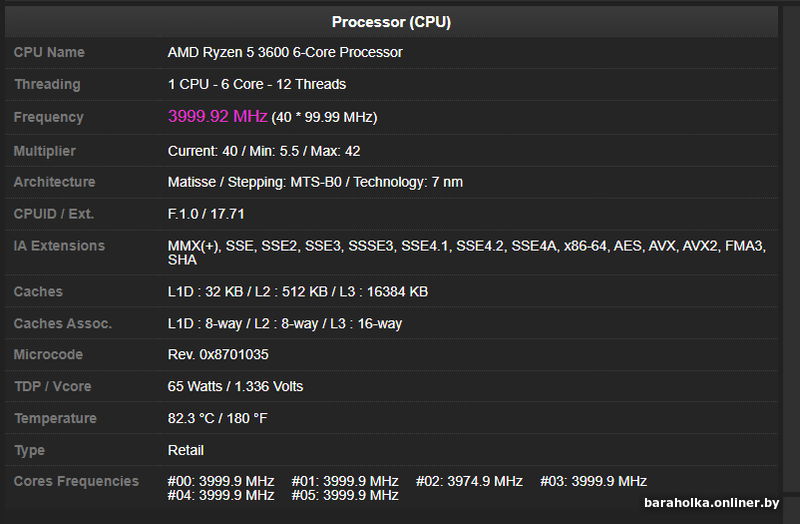Click core #03: 3999.9 MHz entry
Viewport: 800px width, 524px height.
click(x=593, y=481)
